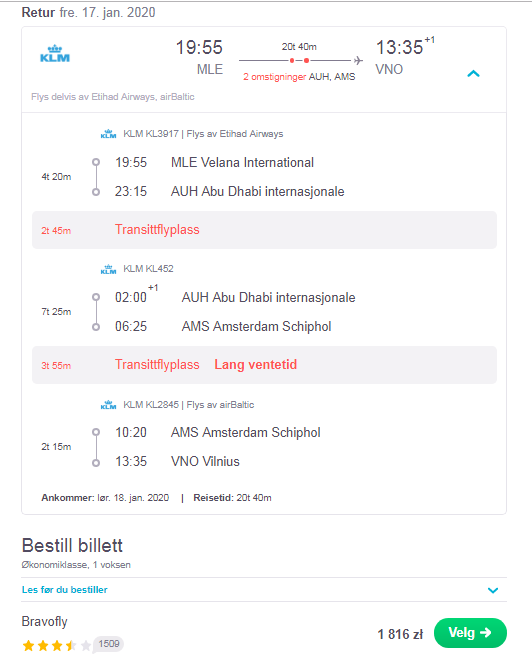The width and height of the screenshot is (532, 657).
Task: Click the 2t 45m Transittflyplass layover row
Action: click(x=264, y=230)
